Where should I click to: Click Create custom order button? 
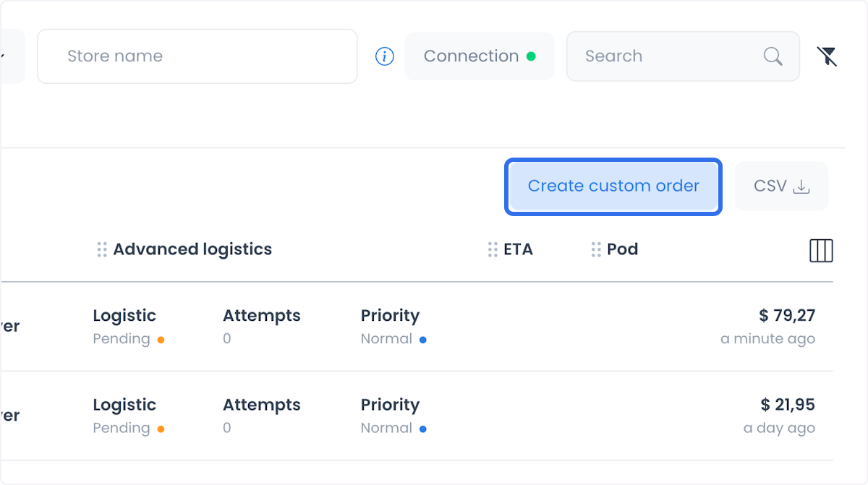click(x=613, y=186)
